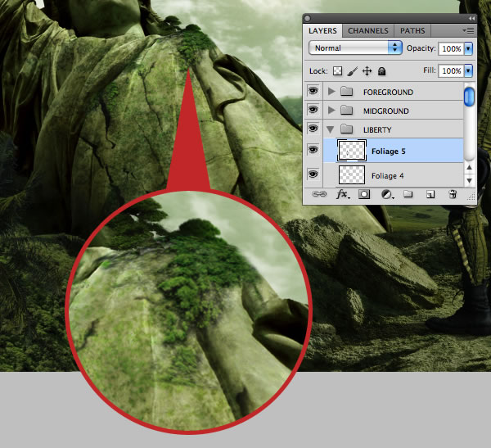The image size is (491, 448).
Task: Click the link layers icon
Action: click(319, 194)
